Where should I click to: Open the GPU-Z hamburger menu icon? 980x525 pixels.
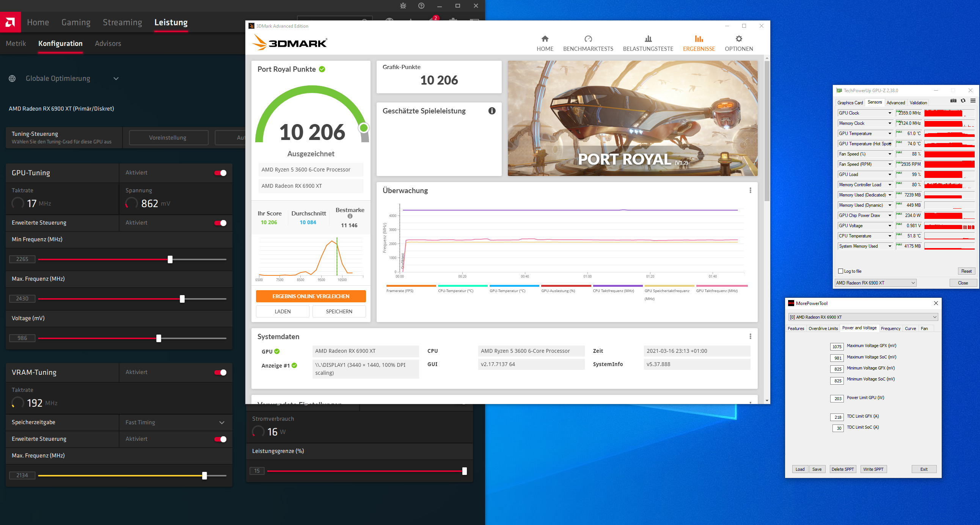[x=973, y=101]
